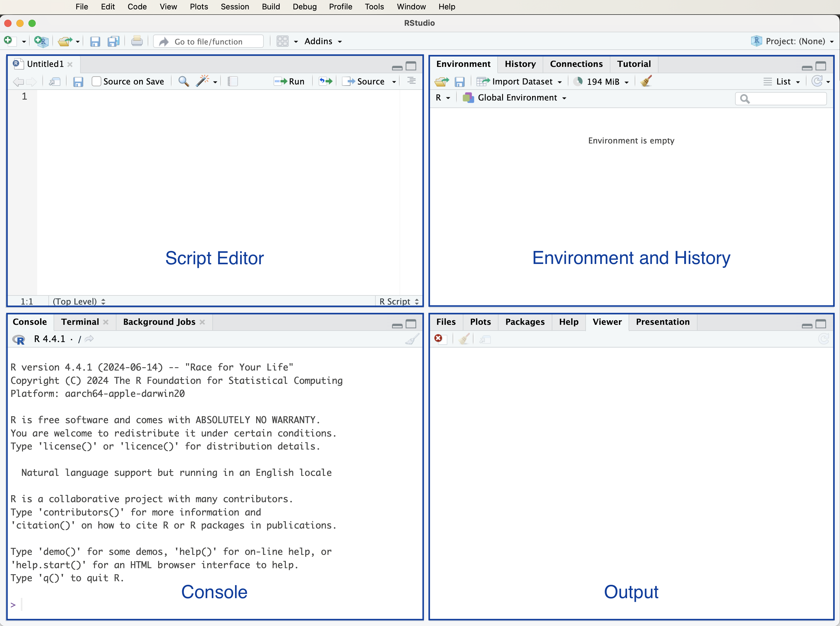Open the Help menu in the menu bar
The width and height of the screenshot is (840, 626).
[447, 6]
